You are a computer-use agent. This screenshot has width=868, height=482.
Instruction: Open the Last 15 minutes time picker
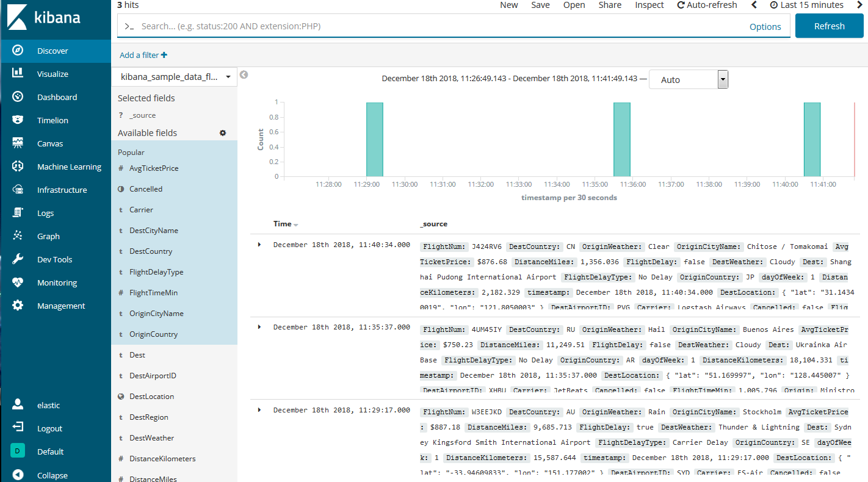807,5
